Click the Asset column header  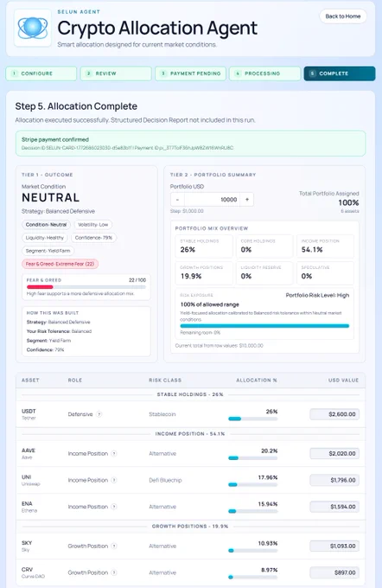pyautogui.click(x=30, y=380)
